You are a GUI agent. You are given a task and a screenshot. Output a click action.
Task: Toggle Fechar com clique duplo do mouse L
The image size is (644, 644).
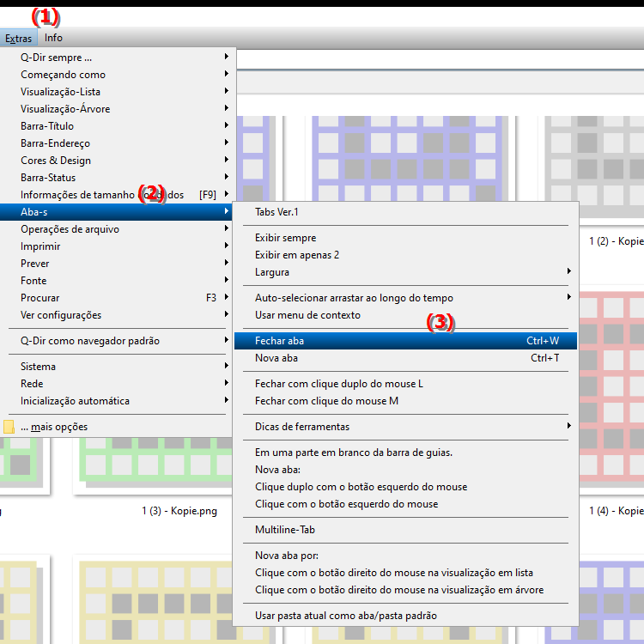(x=405, y=384)
